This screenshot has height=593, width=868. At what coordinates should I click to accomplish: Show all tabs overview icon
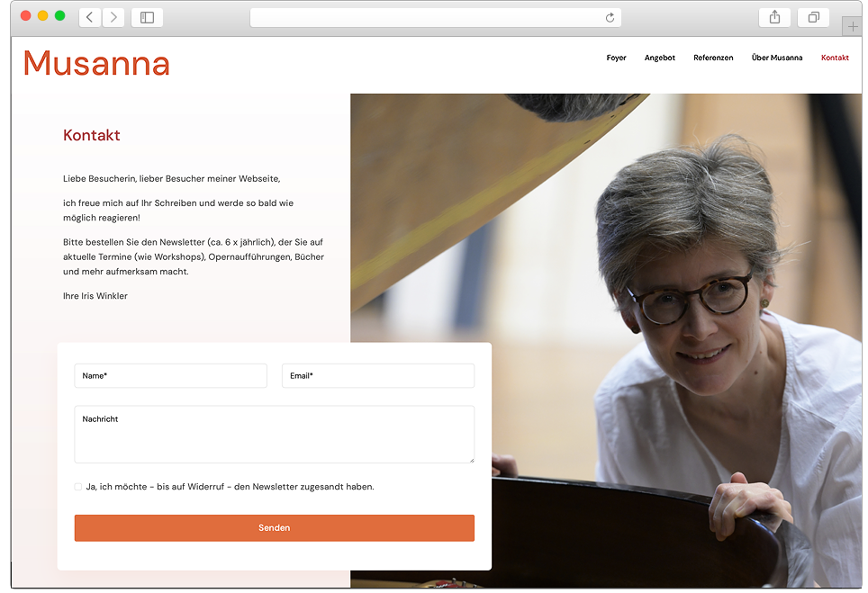(813, 18)
